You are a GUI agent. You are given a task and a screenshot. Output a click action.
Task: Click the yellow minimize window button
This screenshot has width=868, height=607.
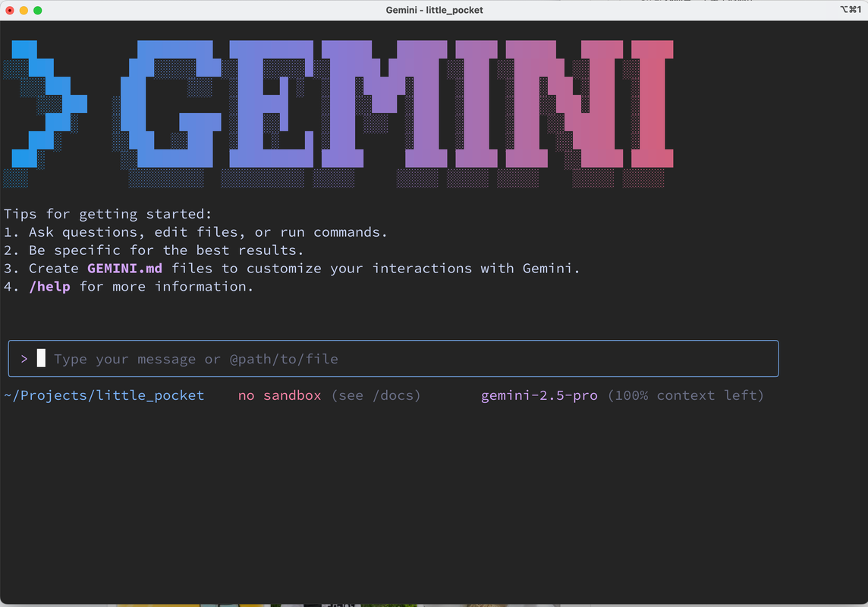[x=24, y=10]
